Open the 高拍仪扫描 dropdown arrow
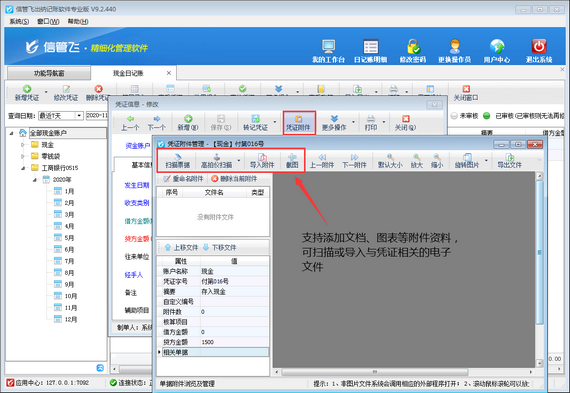The image size is (570, 393). tap(239, 160)
